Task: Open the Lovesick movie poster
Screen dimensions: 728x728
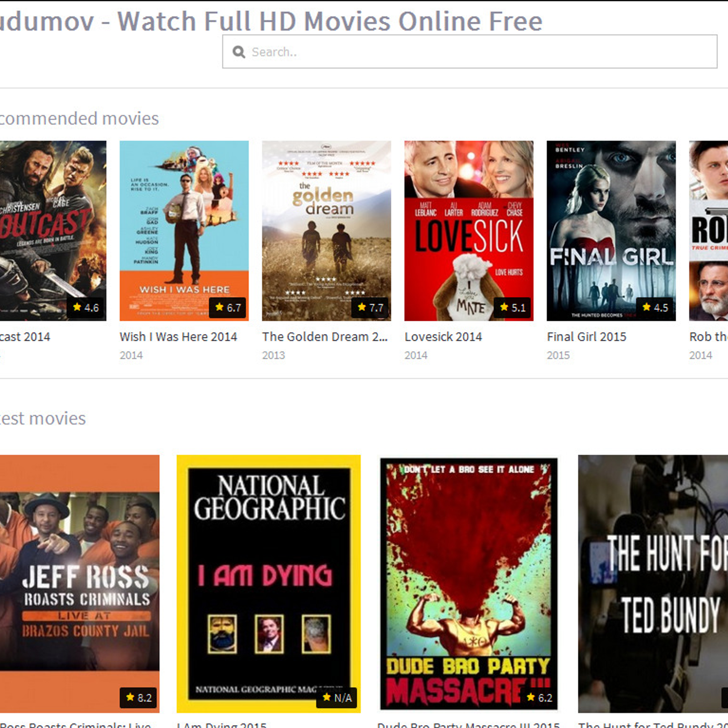Action: tap(469, 231)
